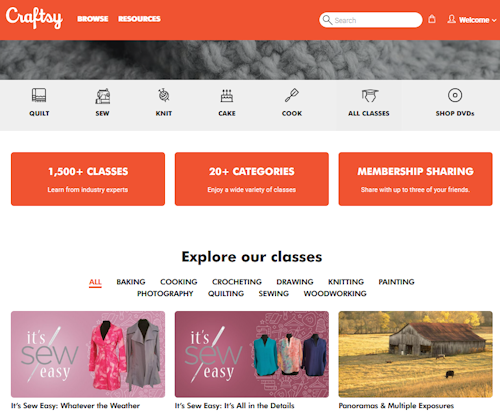This screenshot has height=412, width=500.
Task: Open the Shop DVDs disc icon
Action: click(x=455, y=95)
